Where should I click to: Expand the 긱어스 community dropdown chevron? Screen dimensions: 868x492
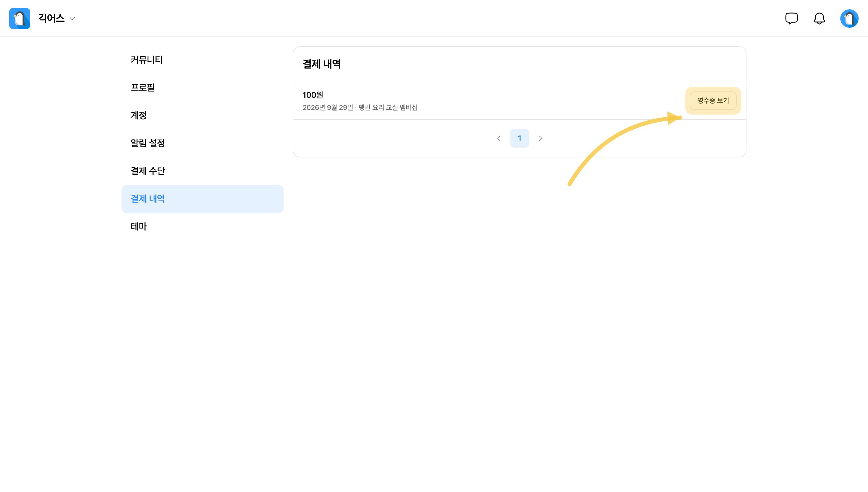click(x=72, y=19)
